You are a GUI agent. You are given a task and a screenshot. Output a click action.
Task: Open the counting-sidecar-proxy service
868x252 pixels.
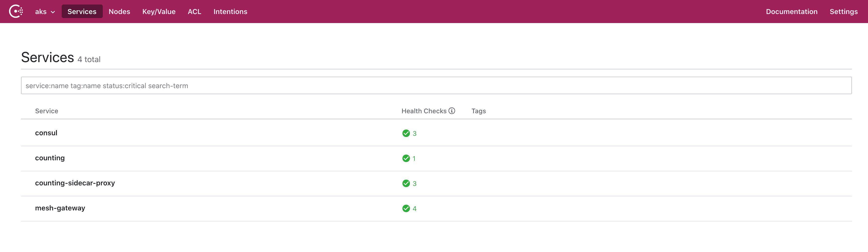click(x=75, y=183)
